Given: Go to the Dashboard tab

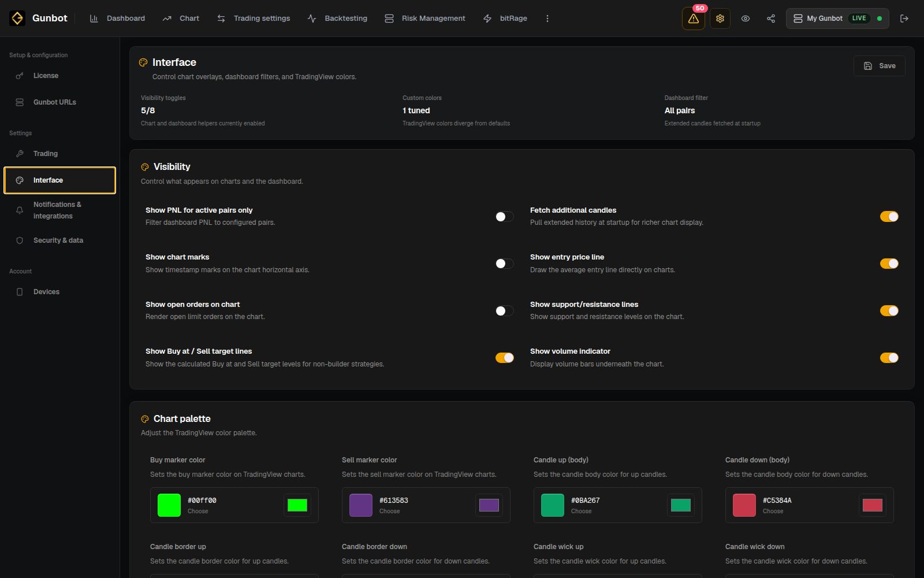Looking at the screenshot, I should pos(117,18).
